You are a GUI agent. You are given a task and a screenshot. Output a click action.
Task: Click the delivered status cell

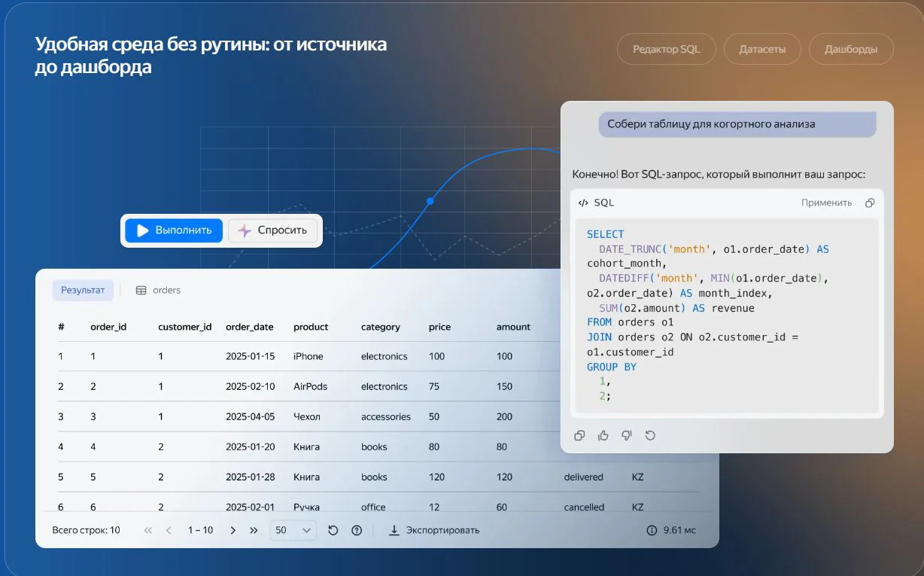[x=584, y=477]
